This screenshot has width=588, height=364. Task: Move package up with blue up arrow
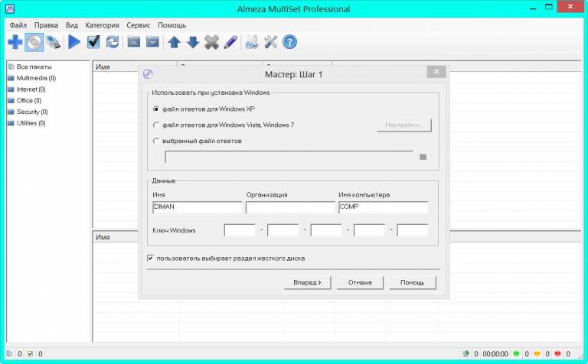(x=174, y=42)
